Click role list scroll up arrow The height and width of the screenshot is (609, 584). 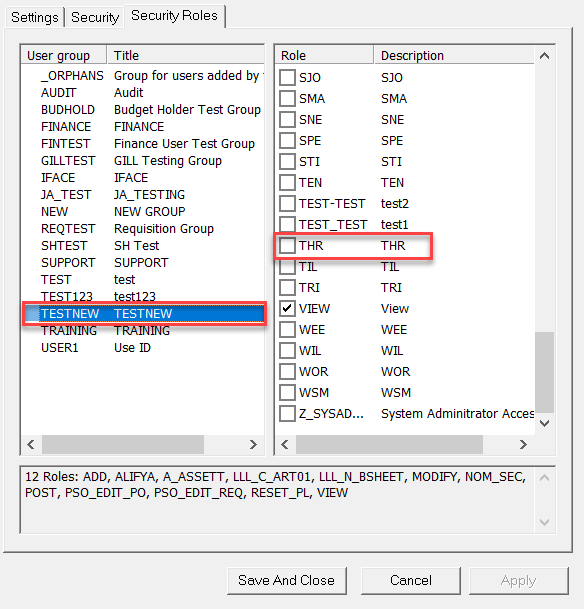coord(544,56)
